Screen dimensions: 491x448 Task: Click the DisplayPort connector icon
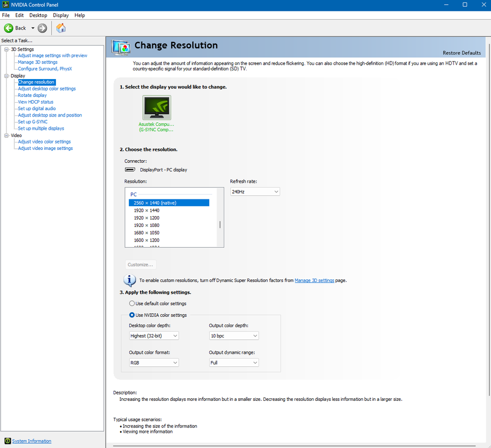(x=130, y=169)
